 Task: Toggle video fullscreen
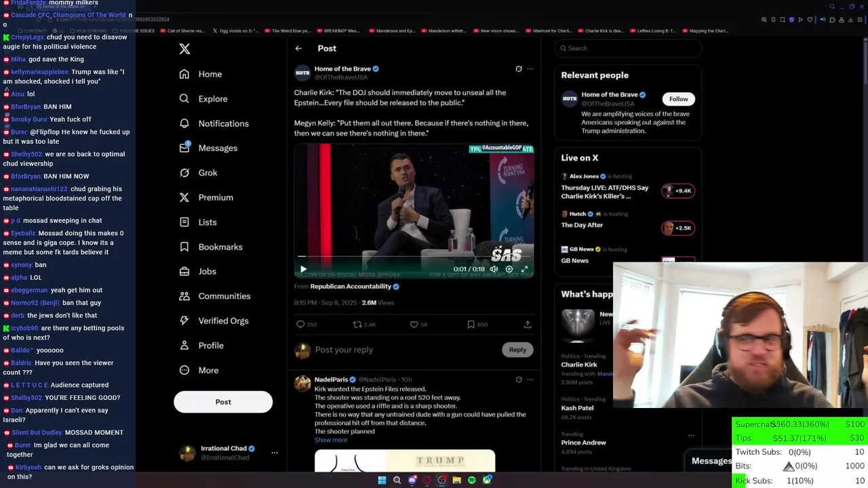524,269
